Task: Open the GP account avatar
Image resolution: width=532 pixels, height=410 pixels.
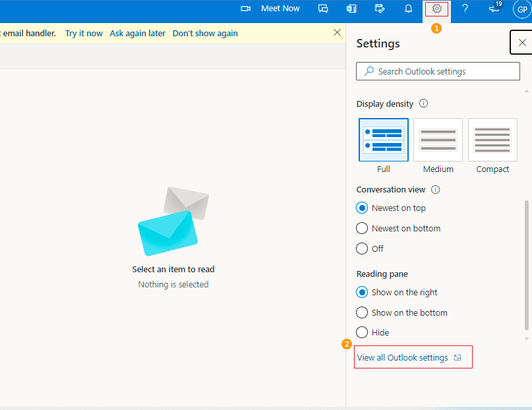Action: (x=521, y=9)
